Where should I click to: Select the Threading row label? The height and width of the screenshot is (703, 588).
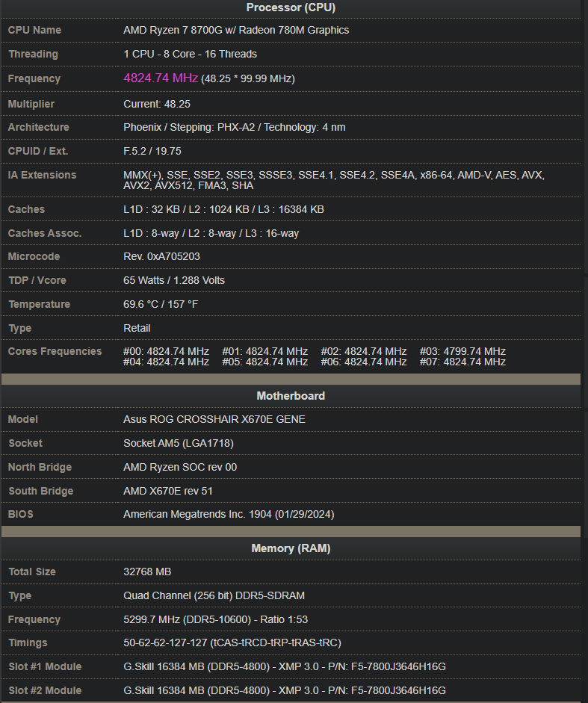click(x=33, y=54)
